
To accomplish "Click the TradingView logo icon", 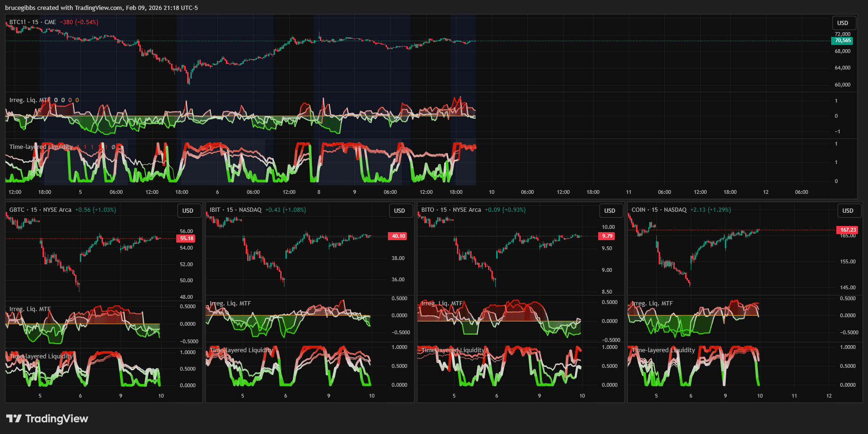I will pos(14,418).
